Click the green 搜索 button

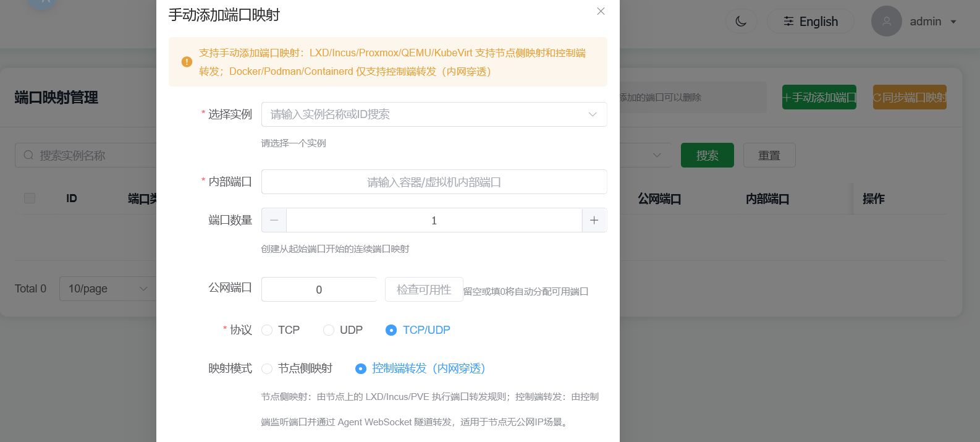(x=708, y=155)
